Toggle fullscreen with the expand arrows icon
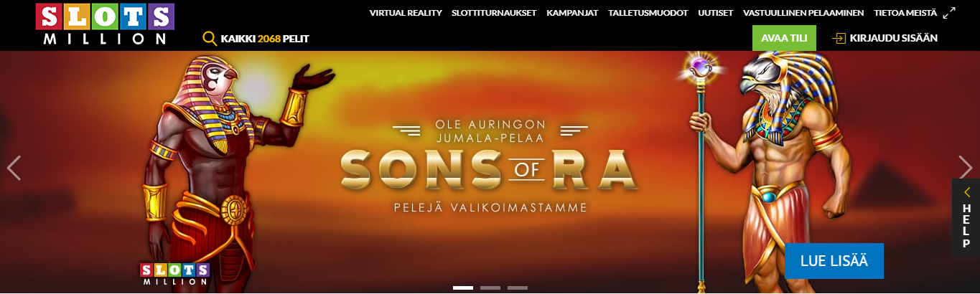 [x=949, y=13]
